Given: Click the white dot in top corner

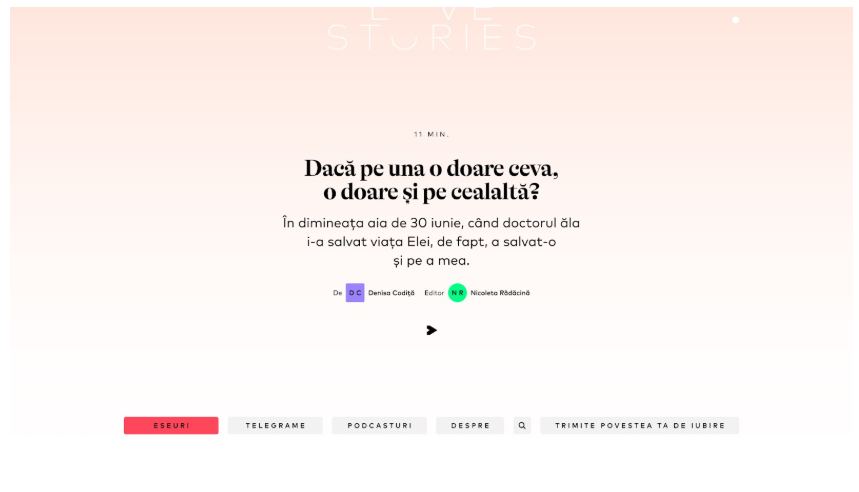Looking at the screenshot, I should [736, 20].
